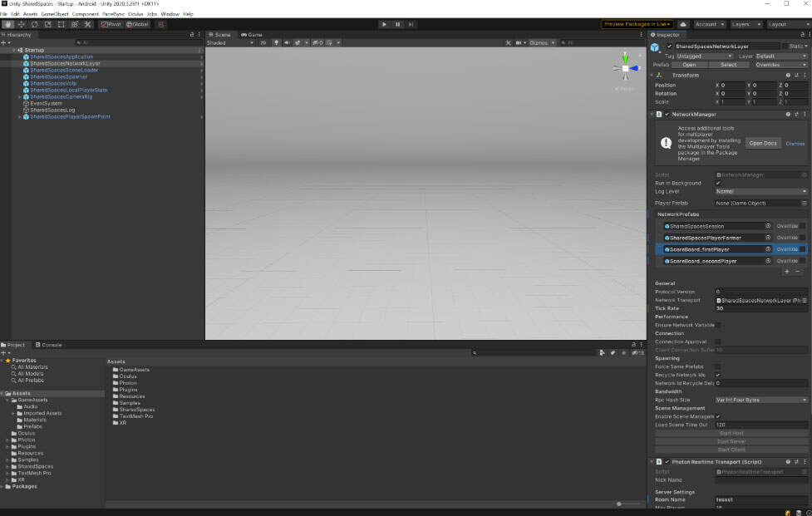The width and height of the screenshot is (812, 516).
Task: Expand SharedSpacesCameraRig in Hierarchy
Action: pos(20,97)
